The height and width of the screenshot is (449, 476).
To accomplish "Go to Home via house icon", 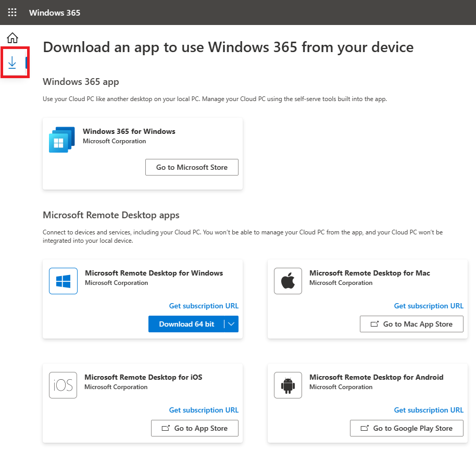I will click(x=12, y=38).
